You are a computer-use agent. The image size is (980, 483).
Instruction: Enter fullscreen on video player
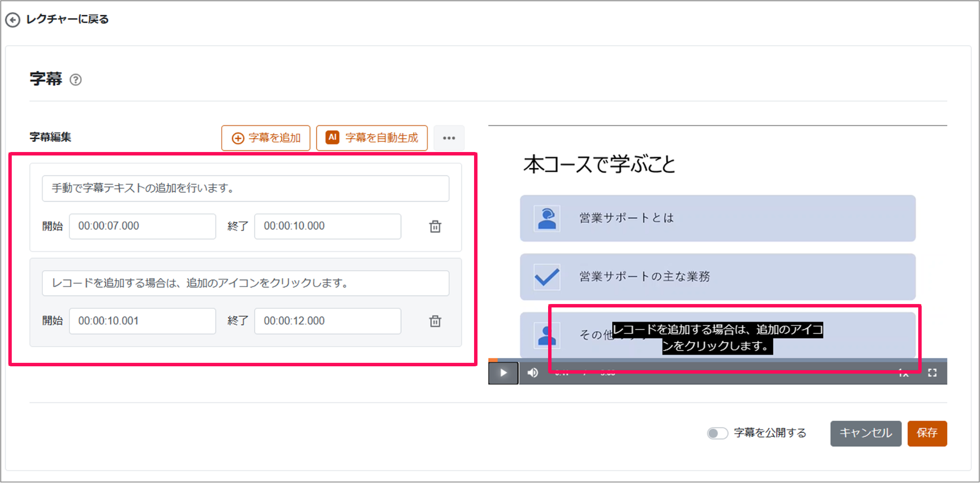932,373
